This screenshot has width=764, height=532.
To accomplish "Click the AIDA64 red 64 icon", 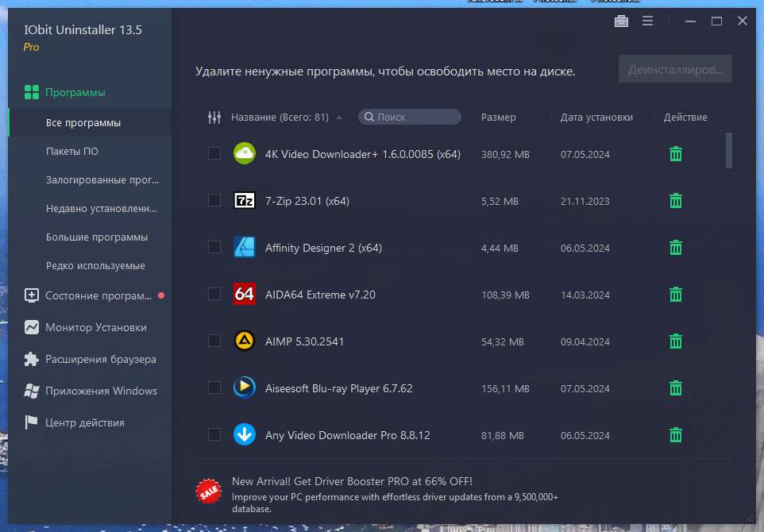I will coord(245,294).
